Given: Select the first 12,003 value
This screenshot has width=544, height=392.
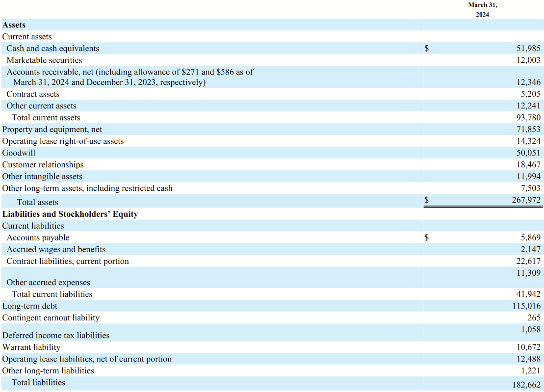Looking at the screenshot, I should click(x=528, y=60).
